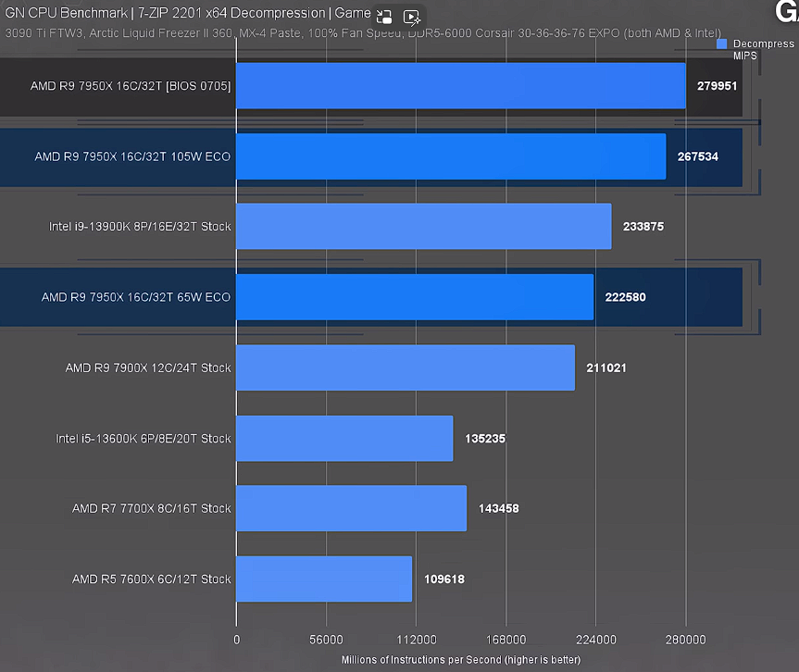Select the AMD R7 7700X bar
Screen dimensions: 799x672
tap(351, 508)
